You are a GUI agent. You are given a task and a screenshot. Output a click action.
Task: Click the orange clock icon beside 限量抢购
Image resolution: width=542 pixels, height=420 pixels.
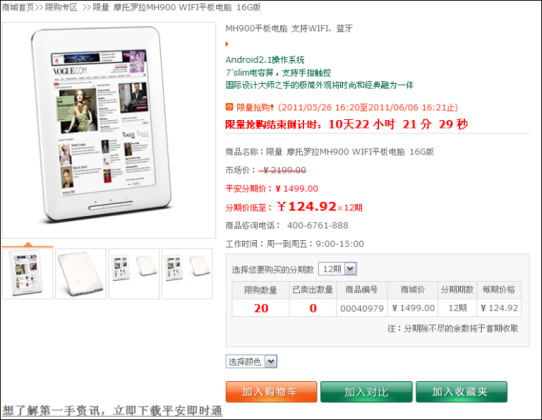[229, 107]
